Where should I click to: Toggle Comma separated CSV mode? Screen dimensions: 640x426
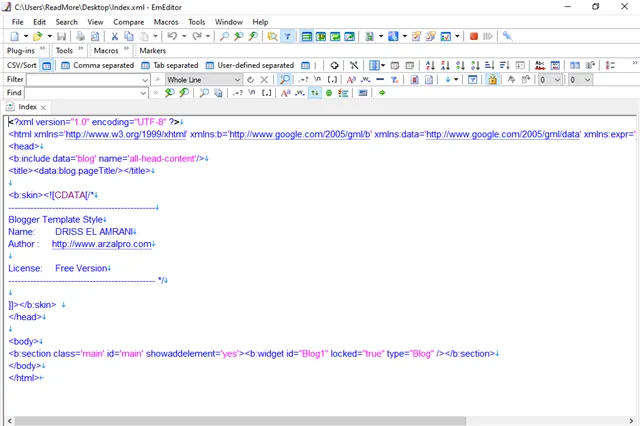click(x=98, y=65)
